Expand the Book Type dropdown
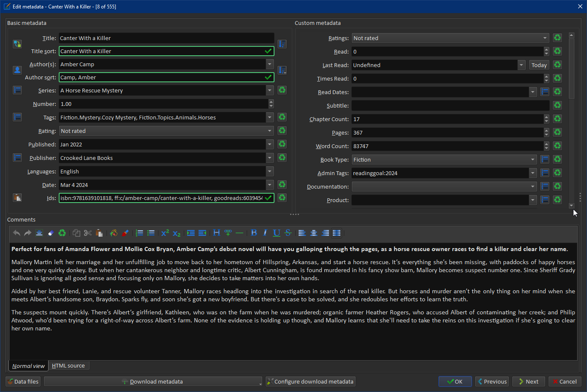Image resolution: width=587 pixels, height=392 pixels. tap(533, 160)
